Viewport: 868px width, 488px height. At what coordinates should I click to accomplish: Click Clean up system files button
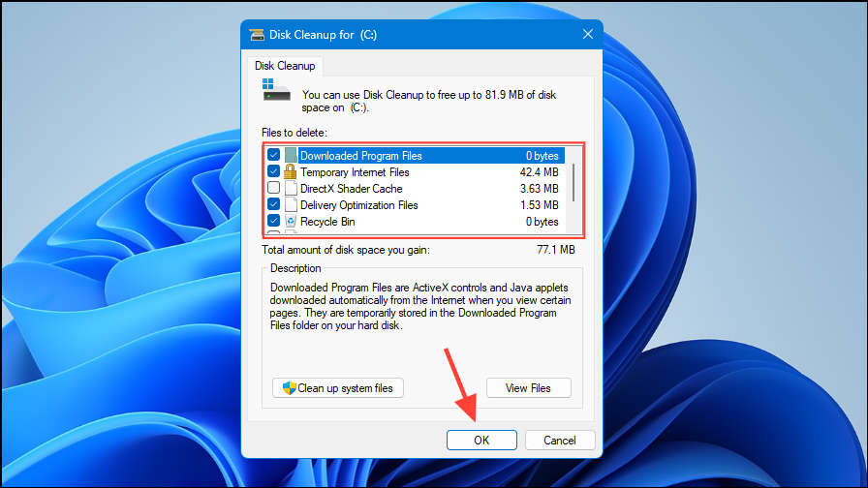point(338,388)
